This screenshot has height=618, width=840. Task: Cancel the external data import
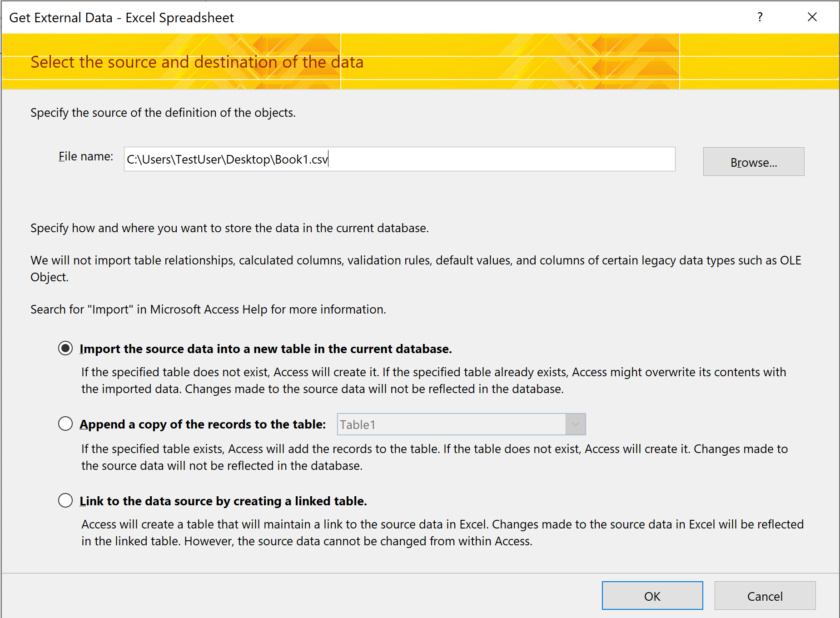(764, 596)
